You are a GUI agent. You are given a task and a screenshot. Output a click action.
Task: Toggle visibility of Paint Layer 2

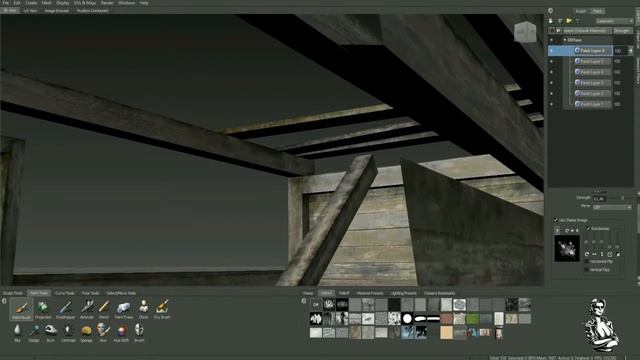pyautogui.click(x=551, y=93)
